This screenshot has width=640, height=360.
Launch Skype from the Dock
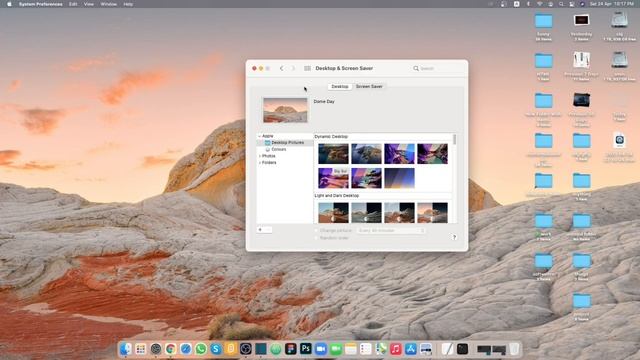pos(216,349)
